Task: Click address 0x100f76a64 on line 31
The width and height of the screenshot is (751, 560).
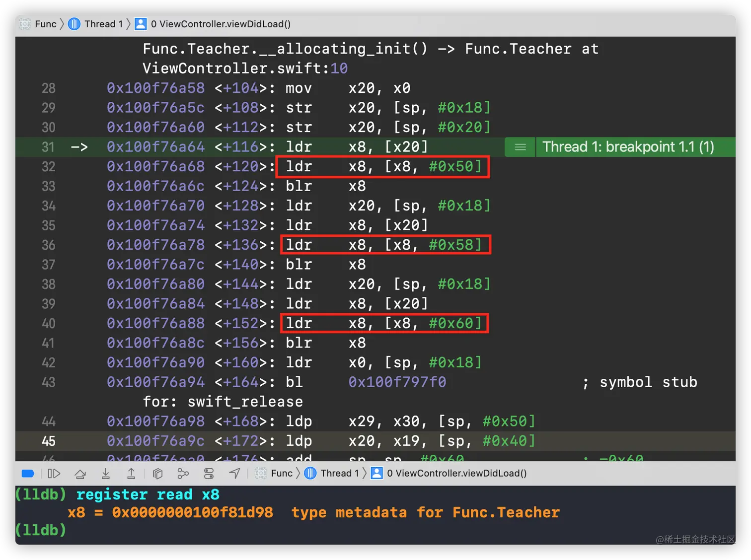Action: click(x=155, y=147)
